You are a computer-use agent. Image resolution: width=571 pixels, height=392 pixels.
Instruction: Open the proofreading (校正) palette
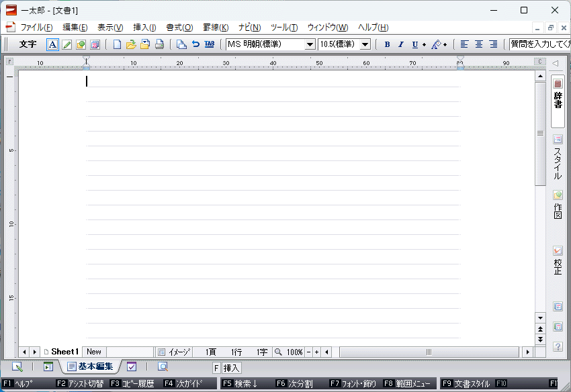[558, 260]
